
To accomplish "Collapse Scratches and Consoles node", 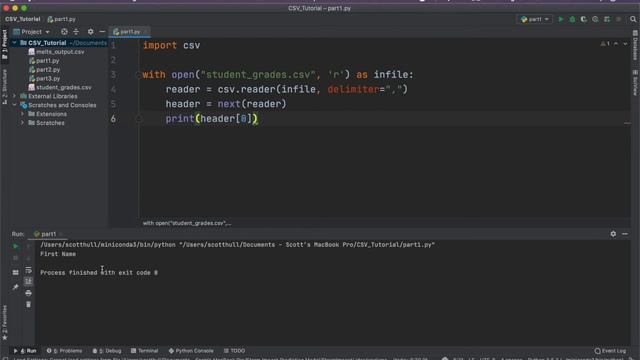I will point(15,105).
